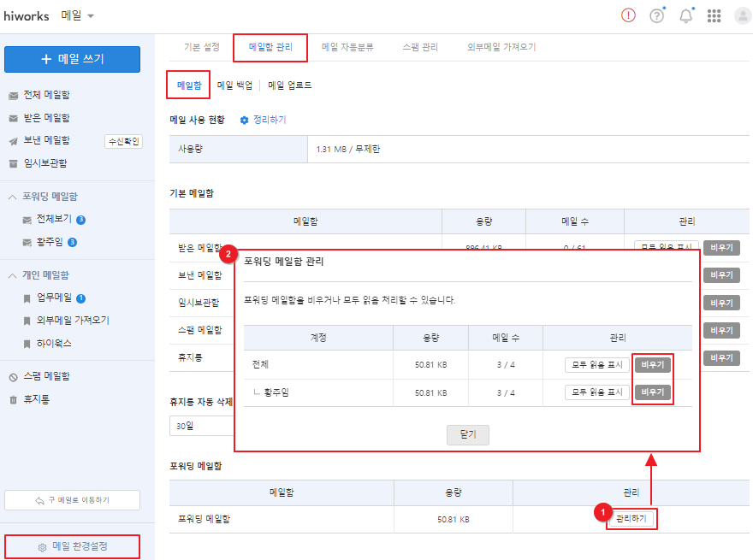Click 관리하기 for 포워딩 메일함
Viewport: 753px width, 560px height.
pos(629,519)
